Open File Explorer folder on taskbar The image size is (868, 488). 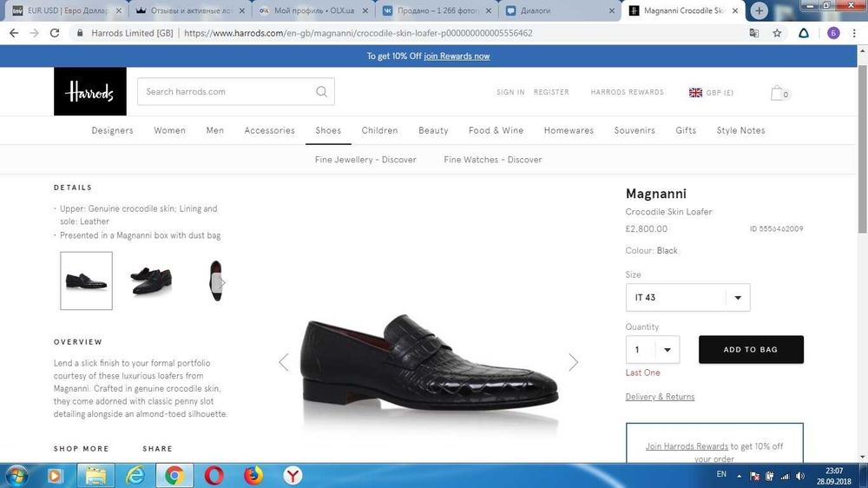pos(95,476)
